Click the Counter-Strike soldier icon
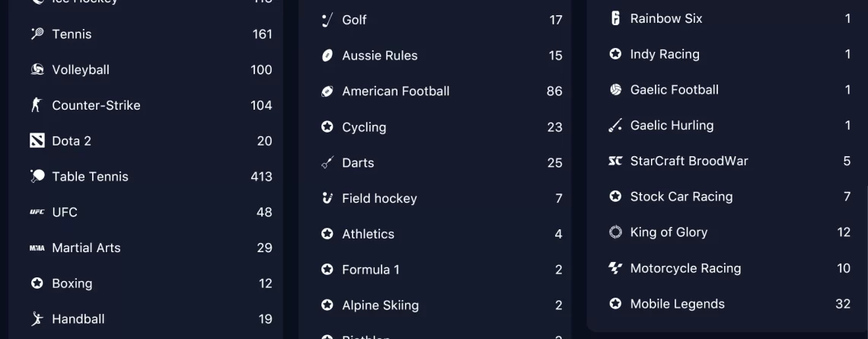 point(37,104)
